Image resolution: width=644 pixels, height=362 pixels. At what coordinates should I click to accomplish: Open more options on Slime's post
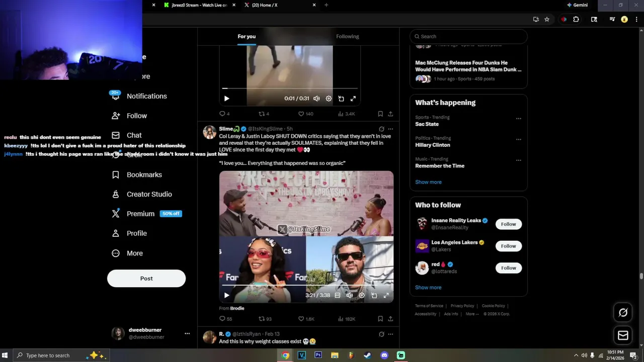(390, 129)
